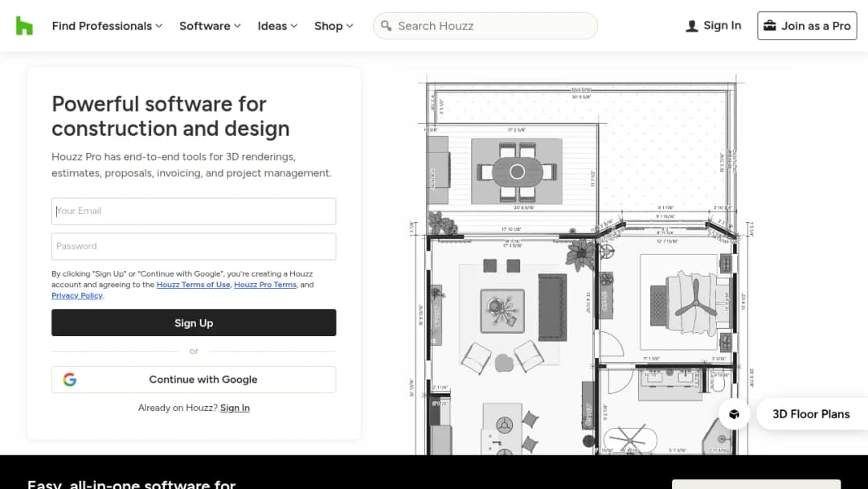Open the Privacy Policy link

coord(77,296)
